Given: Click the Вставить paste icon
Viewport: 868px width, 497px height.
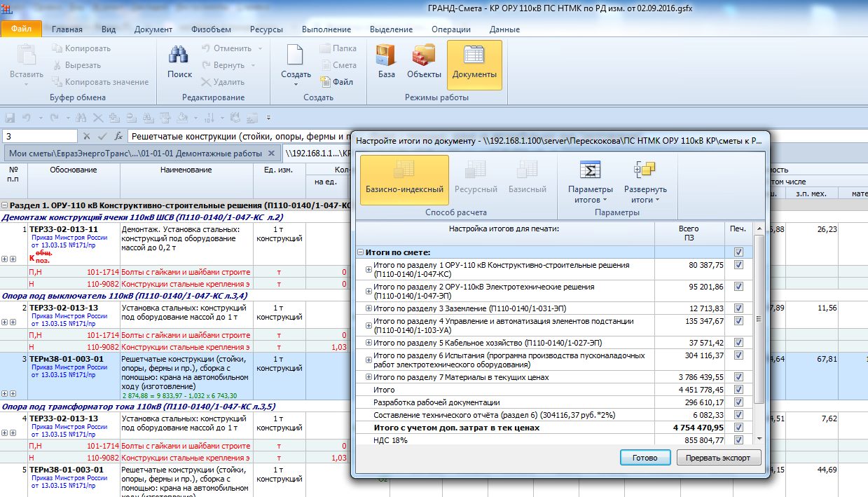Looking at the screenshot, I should click(x=27, y=57).
